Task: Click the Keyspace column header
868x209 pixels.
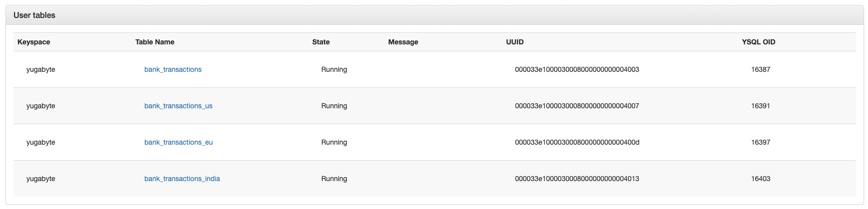Action: click(34, 42)
